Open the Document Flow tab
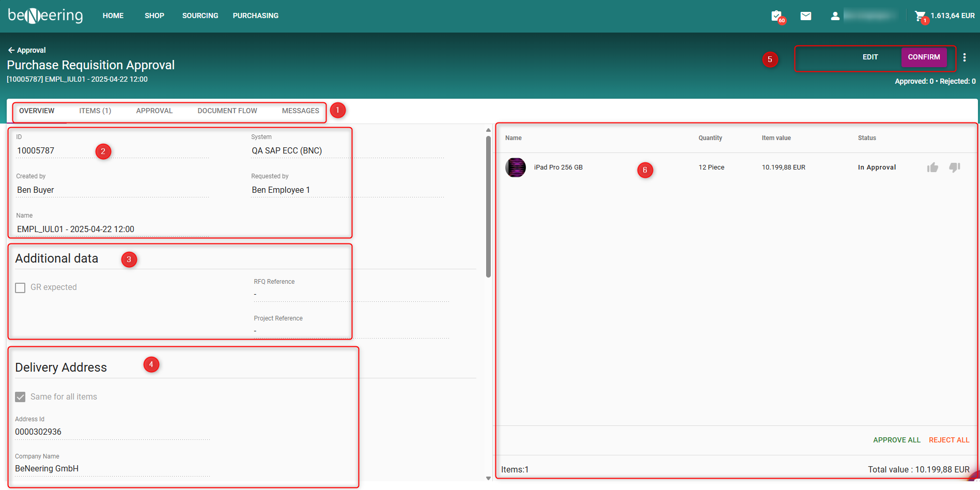980x490 pixels. [x=227, y=111]
